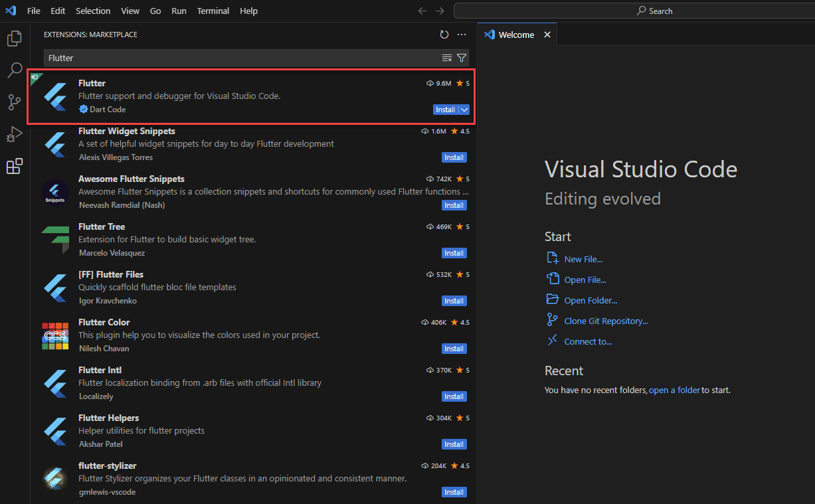Click the Open File icon on Welcome page
The image size is (815, 504).
[552, 280]
